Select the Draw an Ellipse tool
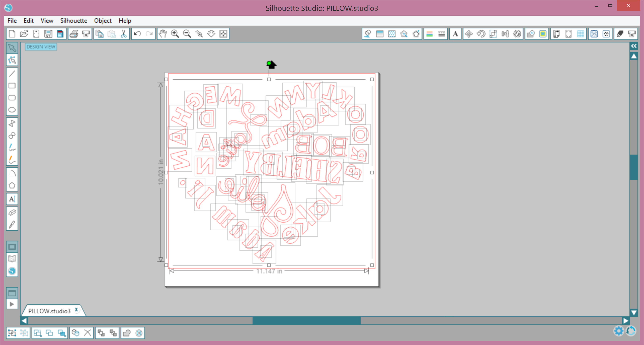The width and height of the screenshot is (644, 345). coord(12,110)
